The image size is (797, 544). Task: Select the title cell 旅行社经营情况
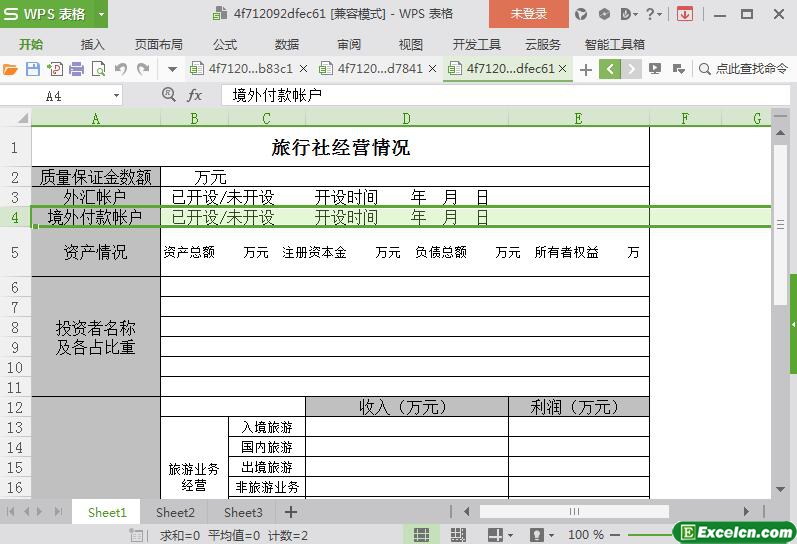tap(340, 148)
